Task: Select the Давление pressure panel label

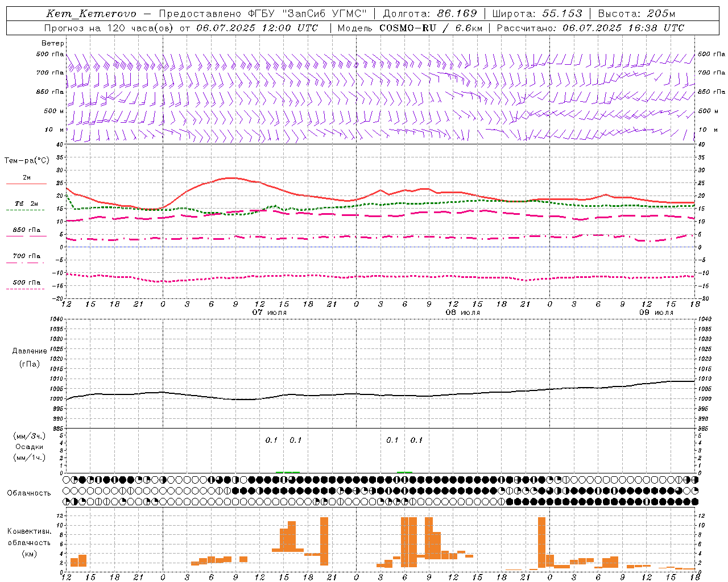Action: click(x=30, y=351)
